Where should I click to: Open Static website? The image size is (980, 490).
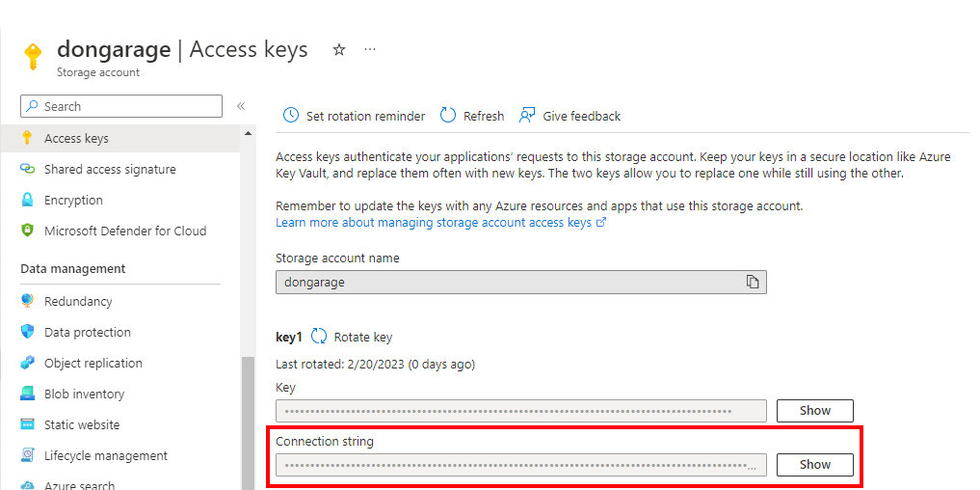tap(82, 425)
